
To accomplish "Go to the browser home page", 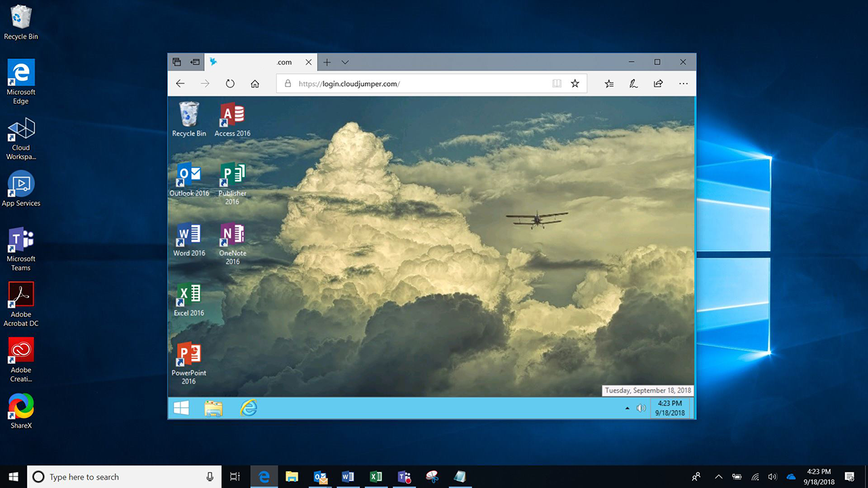I will click(255, 84).
